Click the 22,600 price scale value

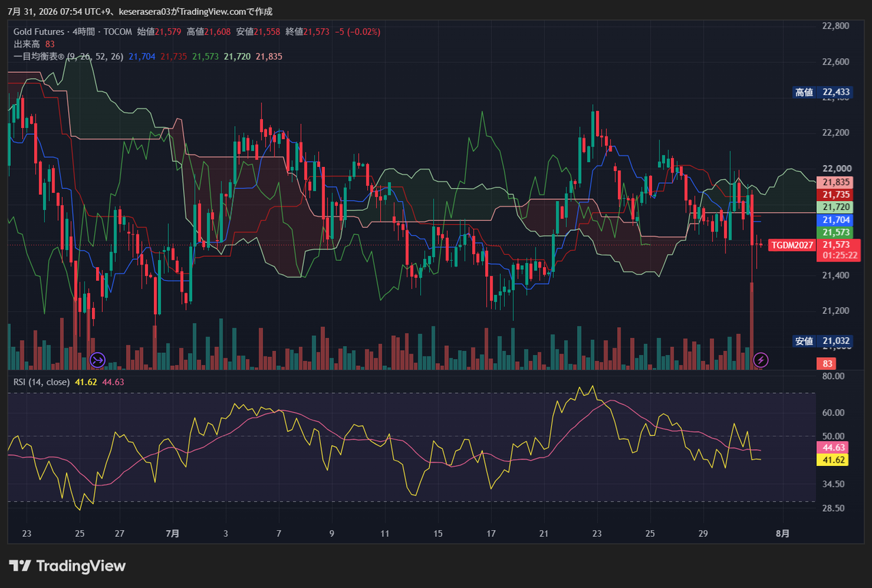pyautogui.click(x=836, y=62)
